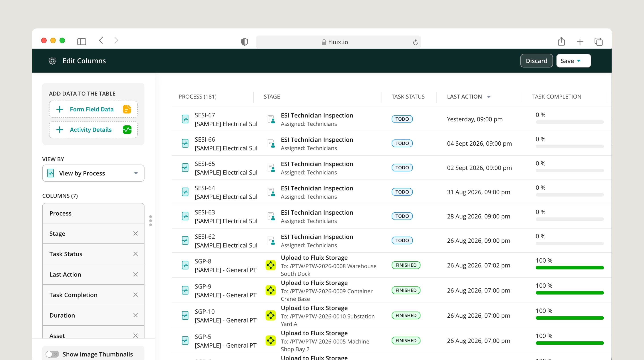Click ESI Technician Inspection in SESI-65 row
The width and height of the screenshot is (644, 360).
pos(317,164)
